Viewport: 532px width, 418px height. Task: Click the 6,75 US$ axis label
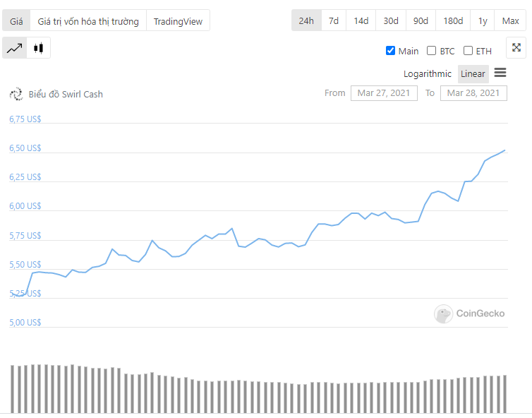point(25,119)
